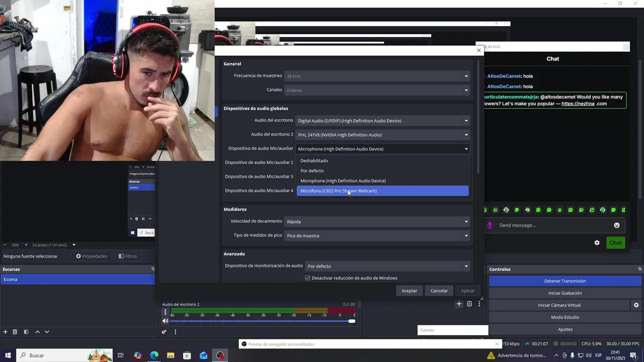Image resolution: width=644 pixels, height=362 pixels.
Task: Click Iniciar Cámara Virtual
Action: [x=559, y=305]
